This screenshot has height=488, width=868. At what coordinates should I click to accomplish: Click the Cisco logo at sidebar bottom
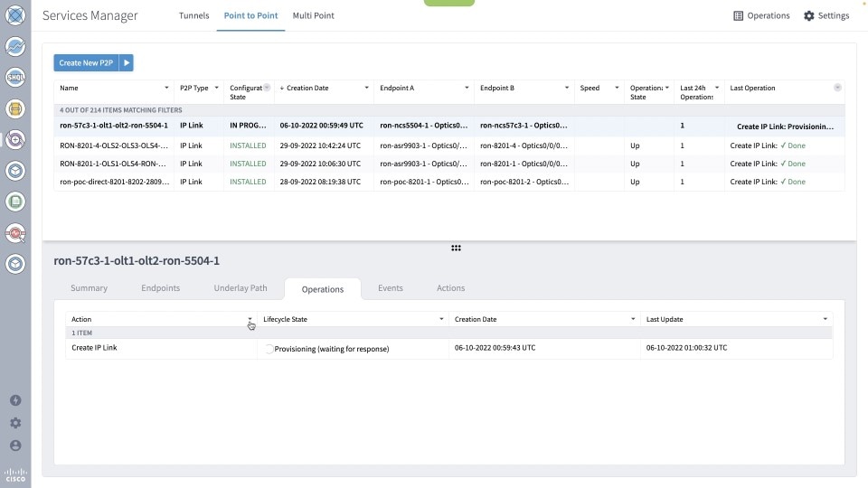(x=15, y=475)
